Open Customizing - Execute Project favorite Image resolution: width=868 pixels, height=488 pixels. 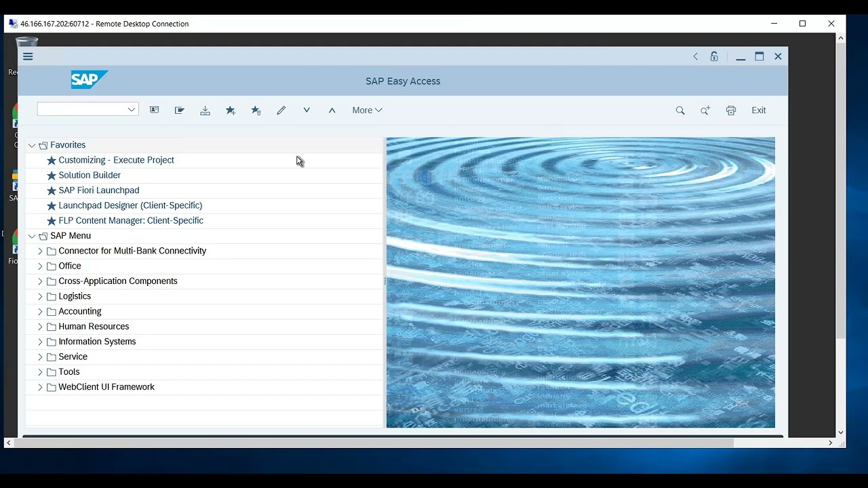(x=116, y=160)
